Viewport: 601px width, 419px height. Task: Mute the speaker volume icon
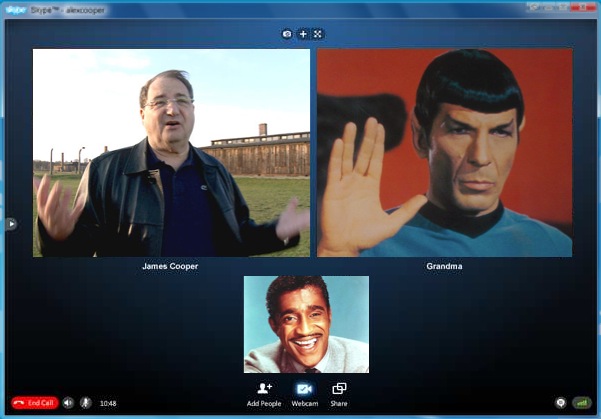tap(68, 403)
